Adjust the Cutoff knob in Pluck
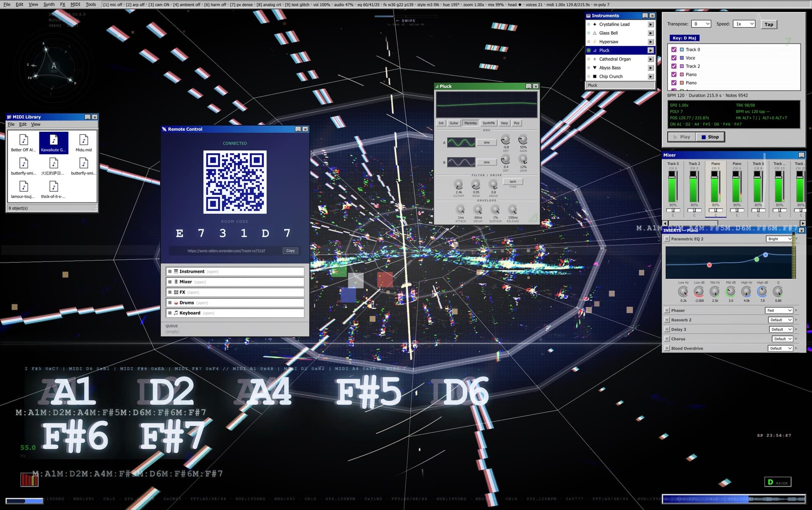This screenshot has height=510, width=812. point(459,185)
